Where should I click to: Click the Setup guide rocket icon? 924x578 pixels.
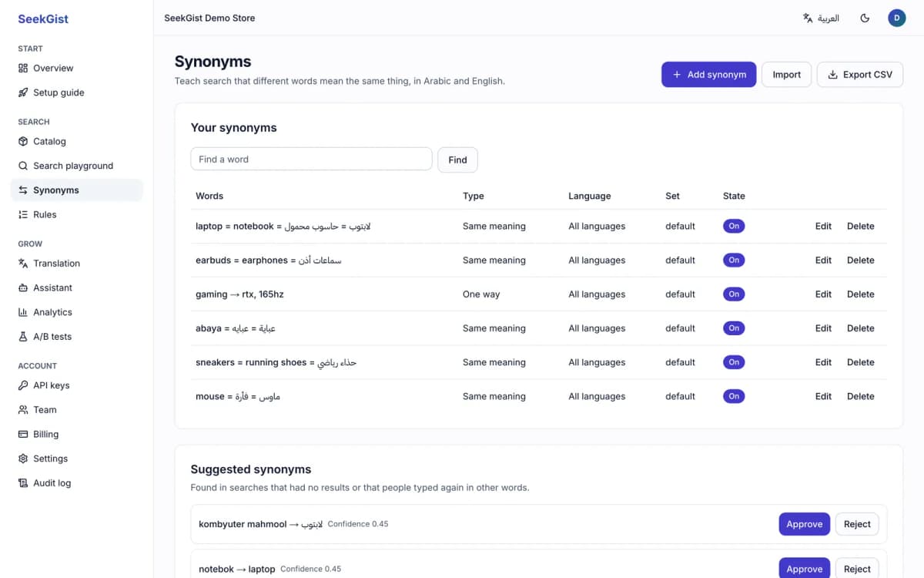click(x=23, y=92)
